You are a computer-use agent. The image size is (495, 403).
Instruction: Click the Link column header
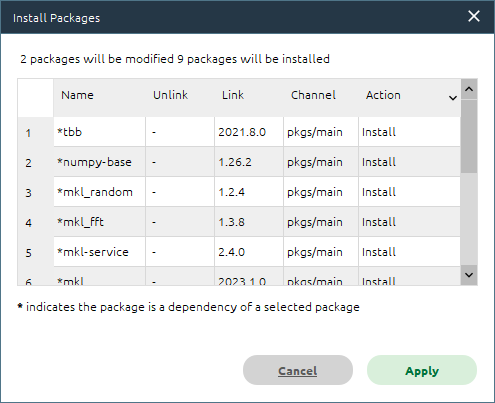233,95
